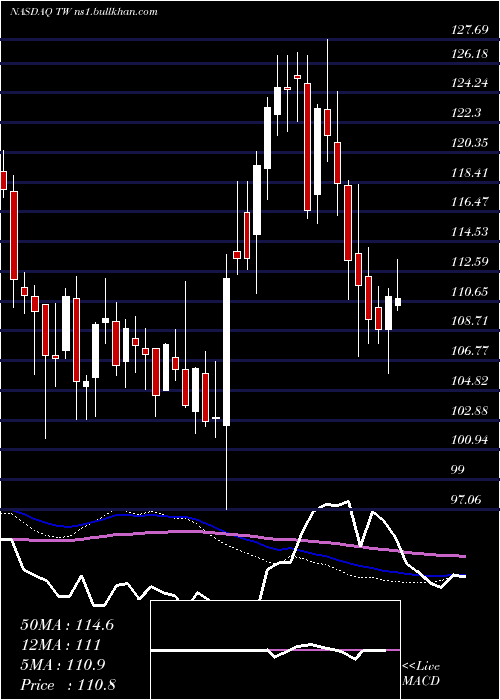The width and height of the screenshot is (500, 700).
Task: Click the 102.88 price axis label
Action: pyautogui.click(x=468, y=411)
